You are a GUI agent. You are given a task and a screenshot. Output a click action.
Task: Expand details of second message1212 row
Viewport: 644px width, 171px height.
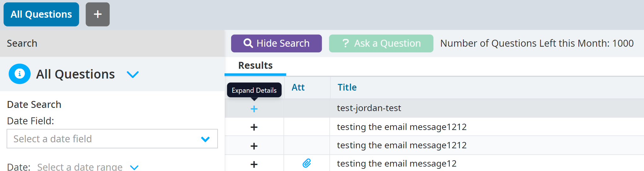(x=254, y=146)
